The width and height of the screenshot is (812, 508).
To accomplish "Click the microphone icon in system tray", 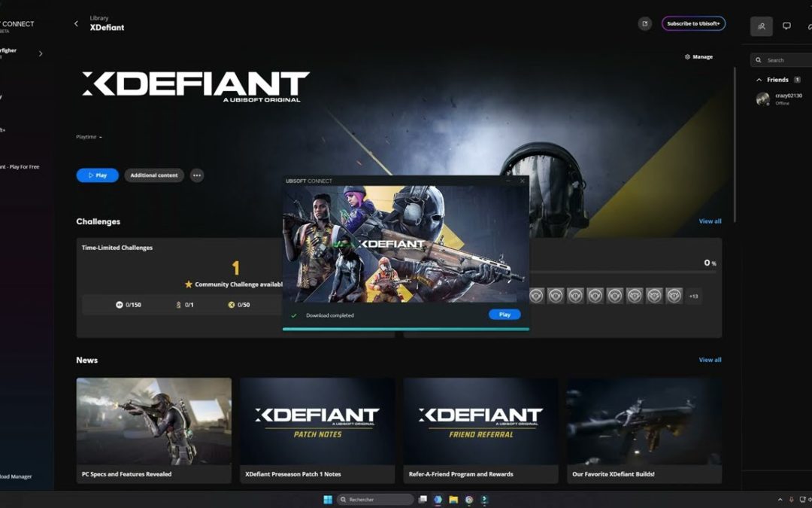I will point(791,500).
